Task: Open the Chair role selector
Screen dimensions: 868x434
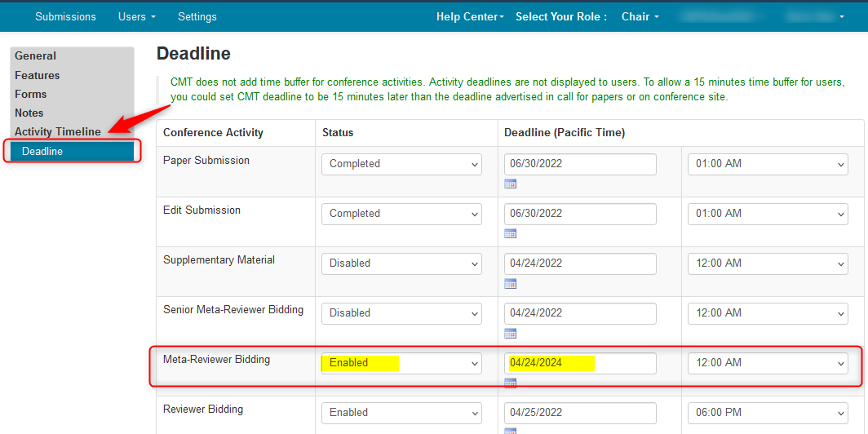Action: (x=640, y=16)
